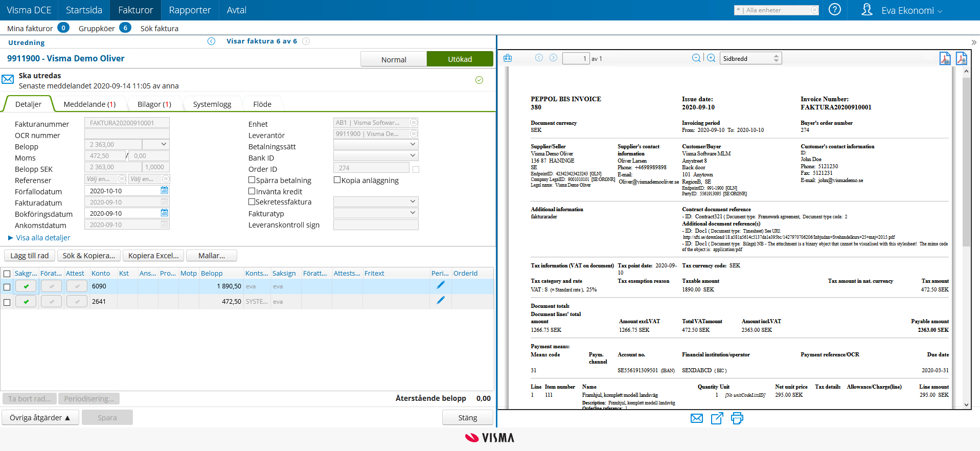Go to Startsida in the top menu
The height and width of the screenshot is (451, 980).
[84, 10]
